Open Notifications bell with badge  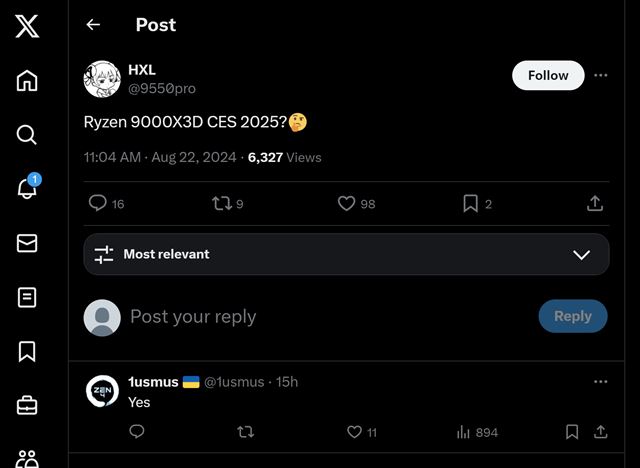pos(27,189)
